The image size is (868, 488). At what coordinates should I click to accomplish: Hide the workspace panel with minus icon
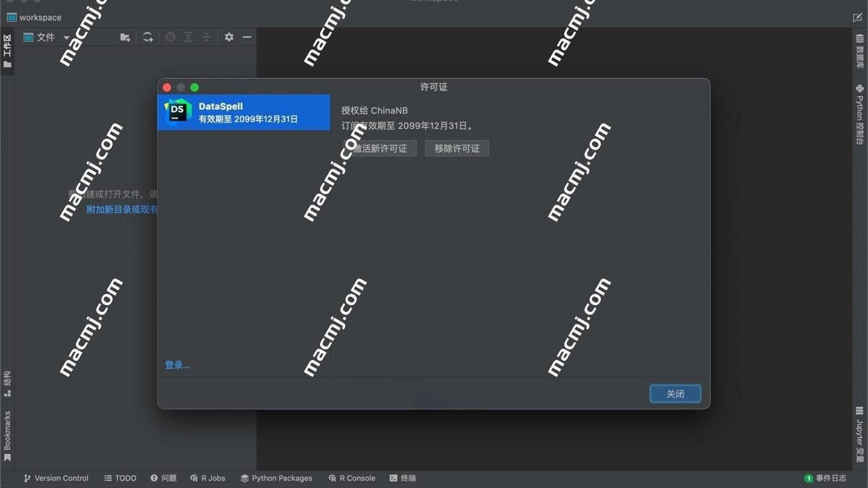(x=247, y=37)
